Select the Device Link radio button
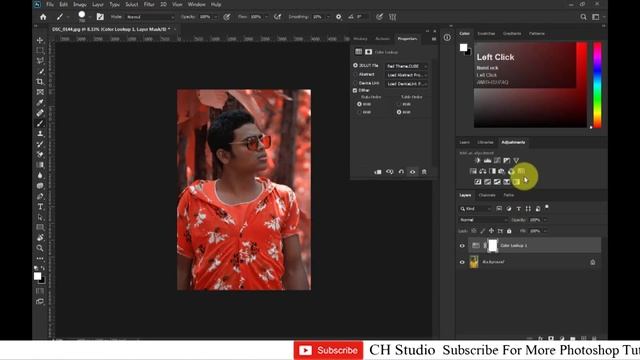The image size is (640, 360). [x=355, y=83]
